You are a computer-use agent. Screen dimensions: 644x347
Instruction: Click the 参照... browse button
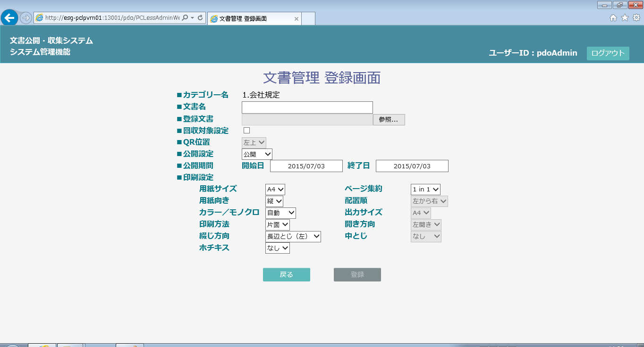point(389,120)
